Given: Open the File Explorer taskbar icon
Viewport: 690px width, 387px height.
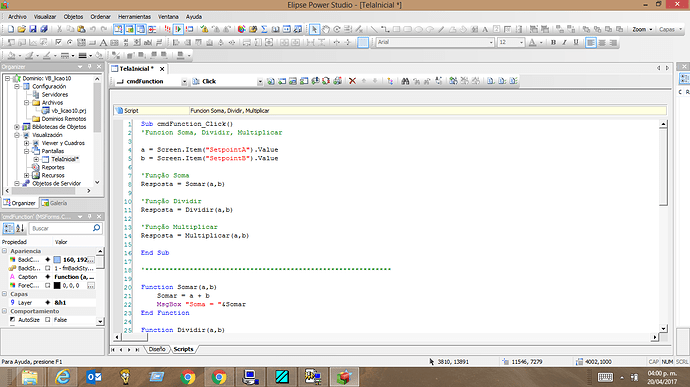Looking at the screenshot, I should [30, 377].
